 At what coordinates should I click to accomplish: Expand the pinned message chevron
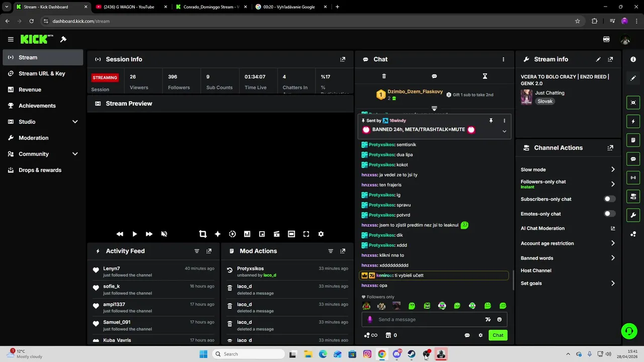coord(504,131)
